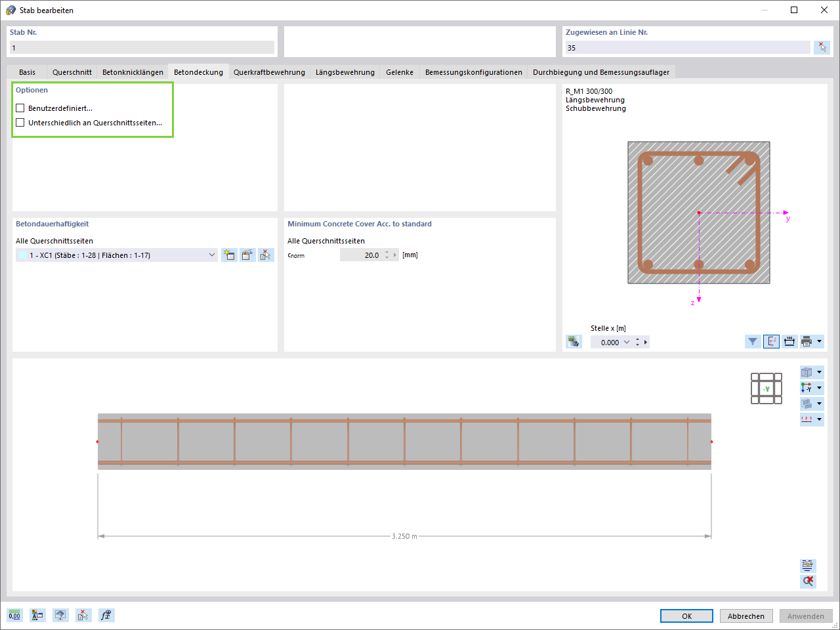Click the durability multiple-selection pick icon
The image size is (840, 630).
(266, 255)
